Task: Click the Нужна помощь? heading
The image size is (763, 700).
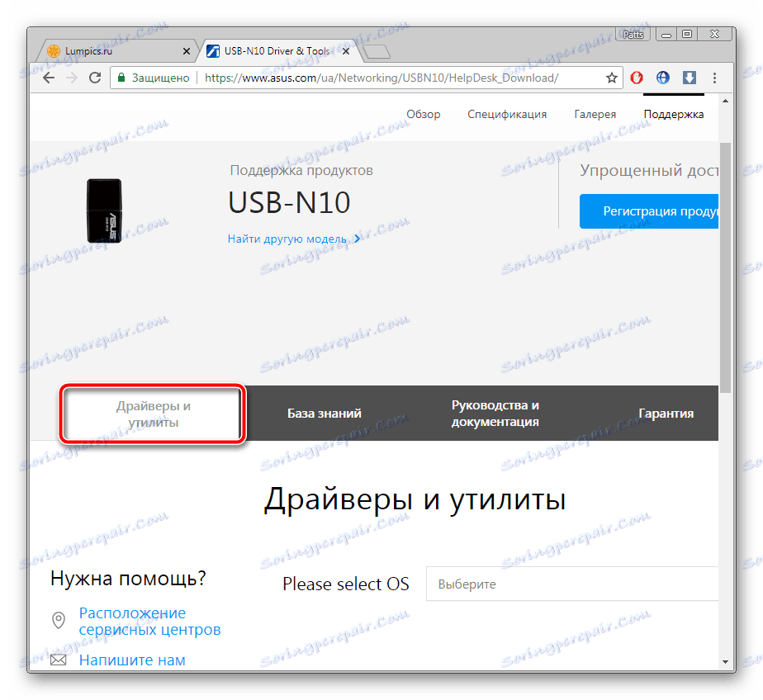Action: point(129,579)
